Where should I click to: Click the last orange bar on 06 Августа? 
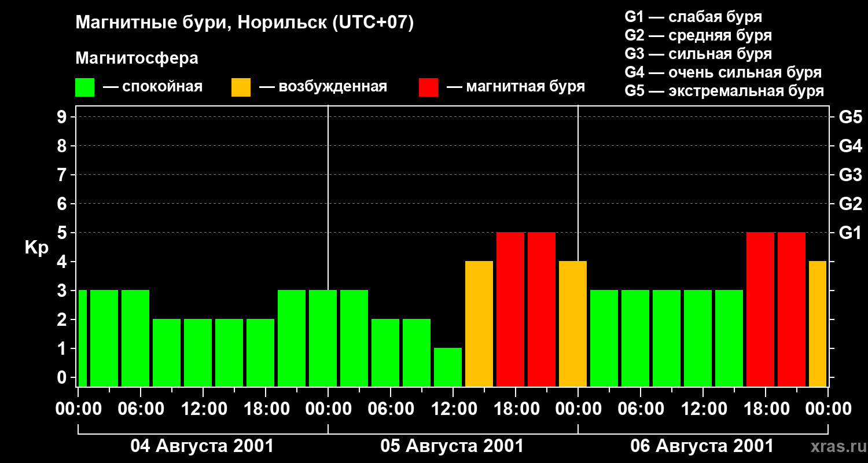click(818, 324)
